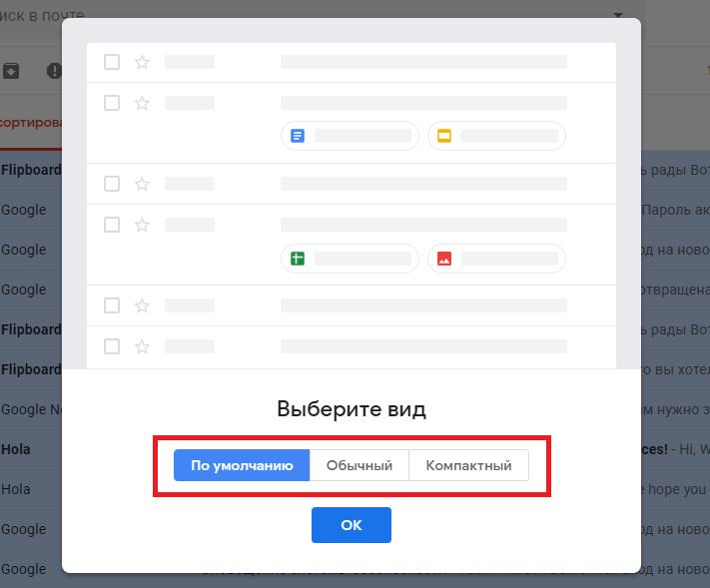Star the third preview row
710x588 pixels.
142,184
